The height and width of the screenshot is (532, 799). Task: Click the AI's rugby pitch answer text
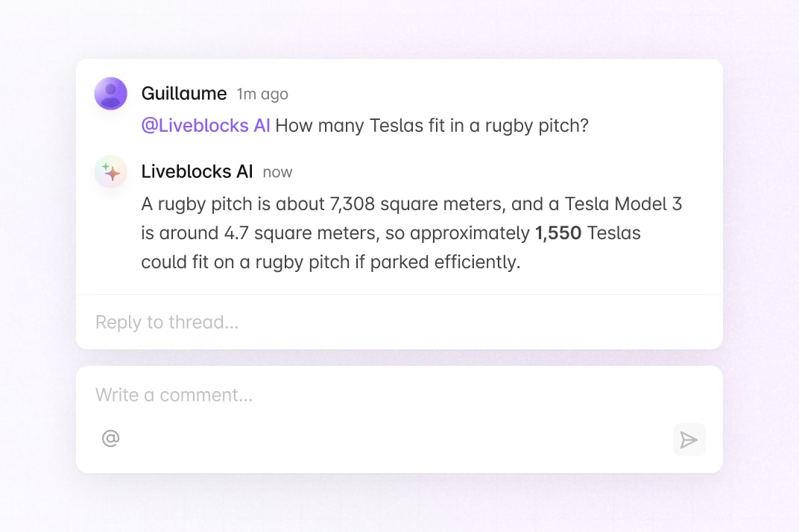pos(410,232)
